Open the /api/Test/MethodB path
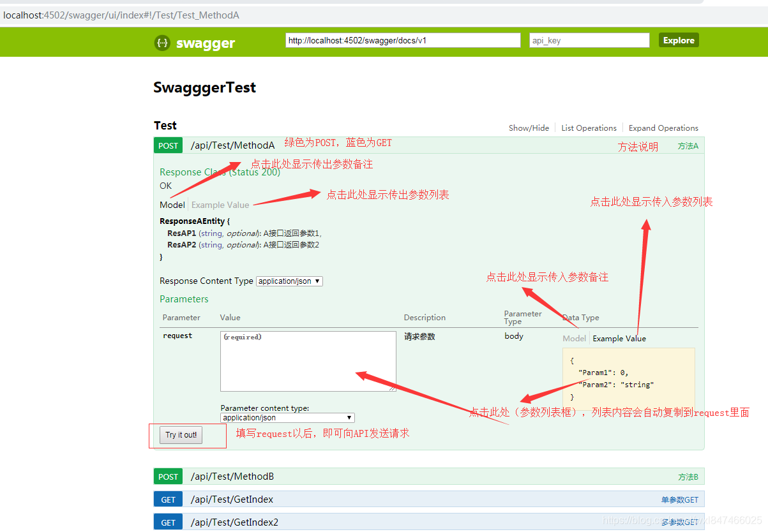This screenshot has width=768, height=532. pos(232,477)
